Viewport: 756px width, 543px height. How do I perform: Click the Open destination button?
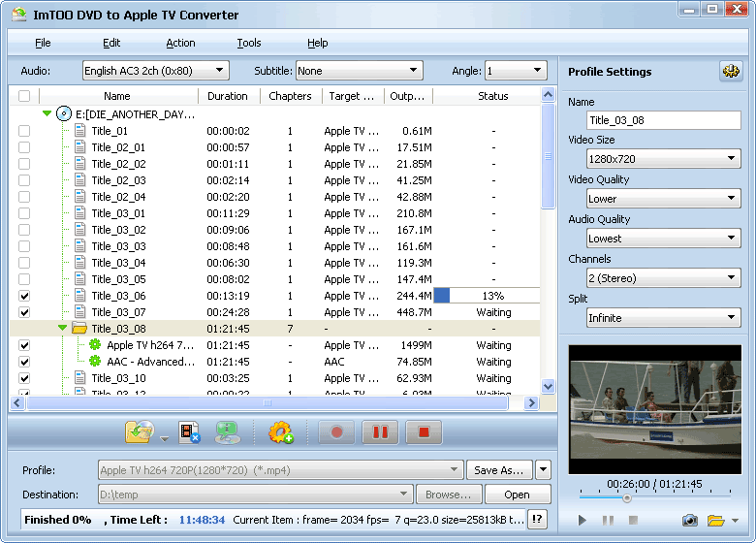tap(517, 495)
